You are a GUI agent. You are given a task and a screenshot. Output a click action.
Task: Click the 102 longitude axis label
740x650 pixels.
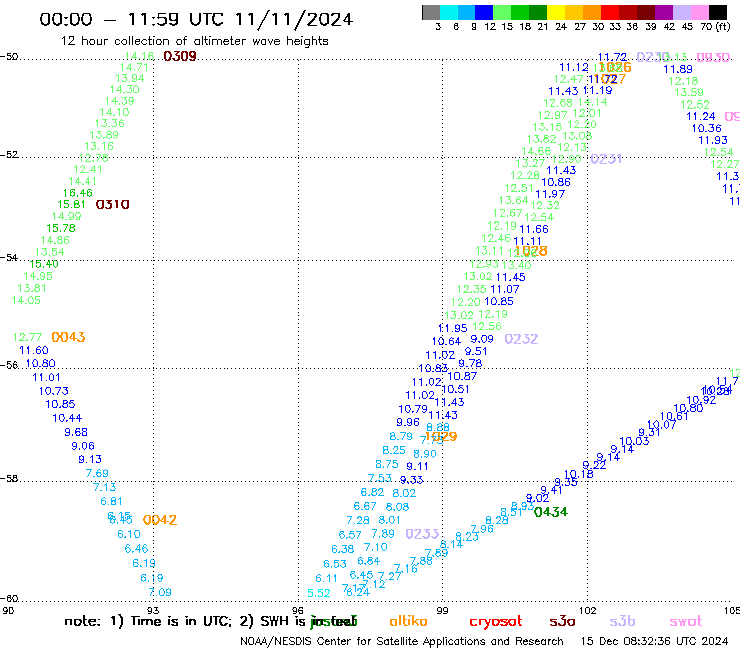pyautogui.click(x=588, y=611)
